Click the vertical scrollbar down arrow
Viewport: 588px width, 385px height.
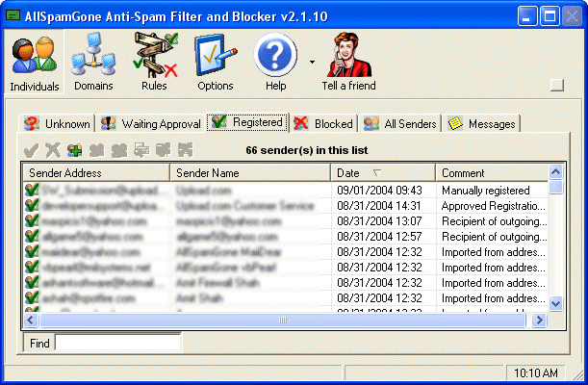tap(555, 303)
